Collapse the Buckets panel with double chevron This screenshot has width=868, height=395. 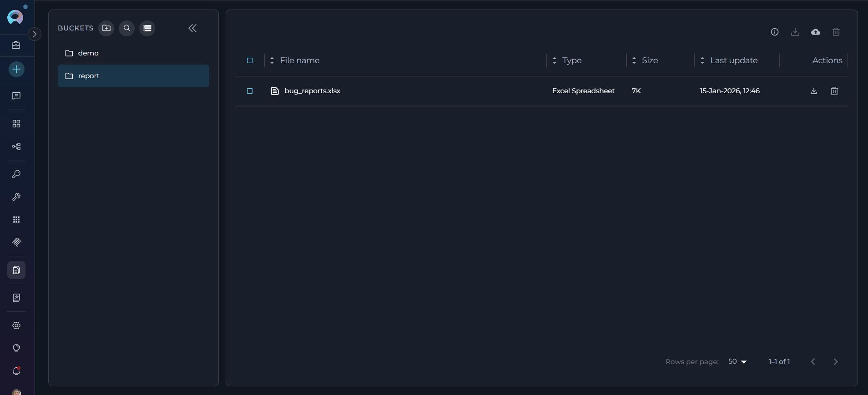(x=192, y=28)
